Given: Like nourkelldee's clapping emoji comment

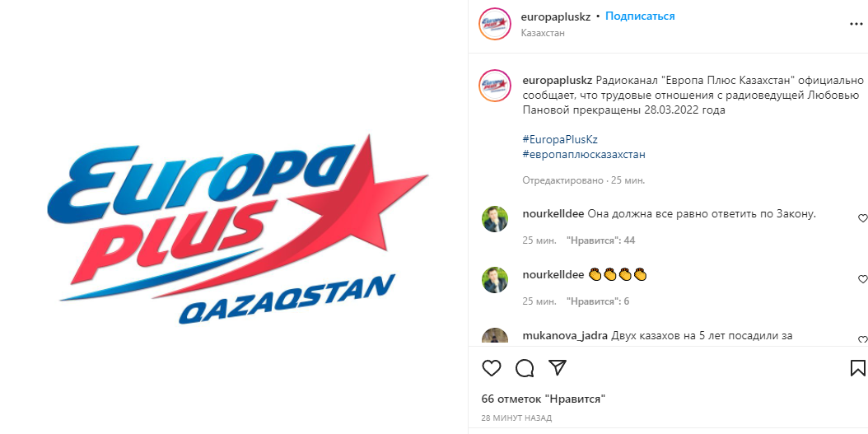Looking at the screenshot, I should click(x=862, y=278).
